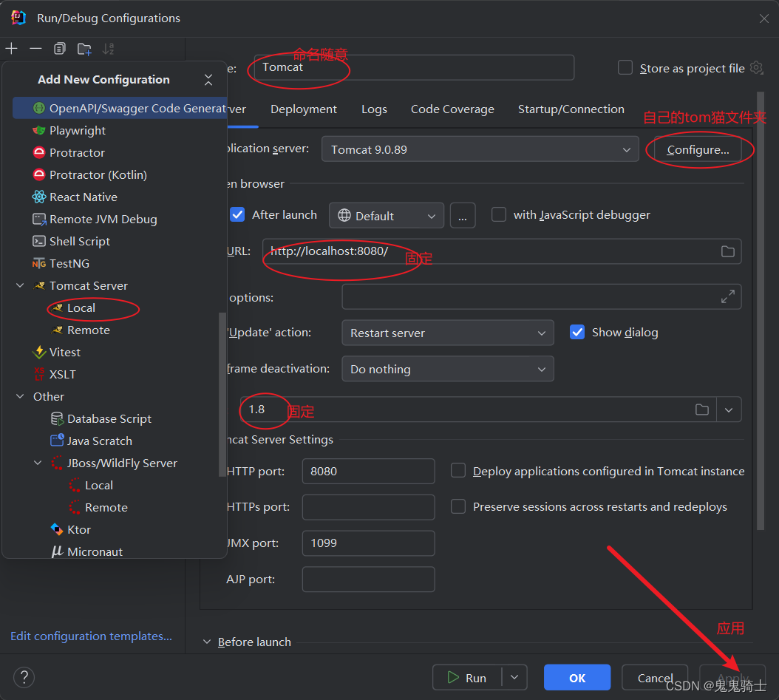Screen dimensions: 779x700
Task: Create a new folder via folder-plus icon
Action: pos(84,49)
